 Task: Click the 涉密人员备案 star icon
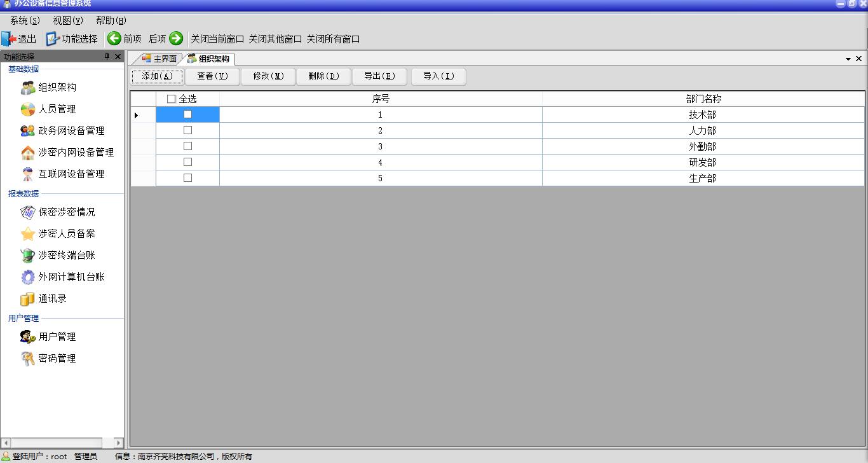(28, 234)
